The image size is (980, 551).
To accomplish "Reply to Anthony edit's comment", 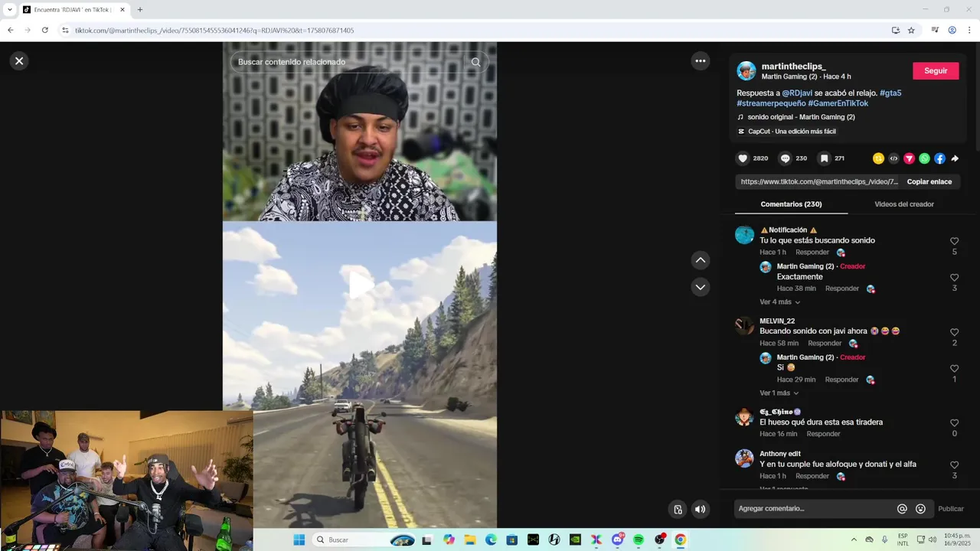I will tap(812, 476).
